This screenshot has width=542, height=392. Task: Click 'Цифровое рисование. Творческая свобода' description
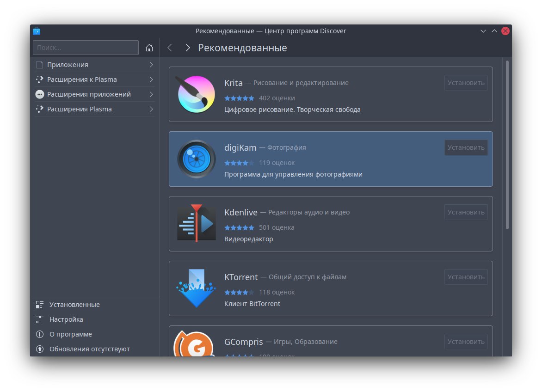tap(292, 110)
